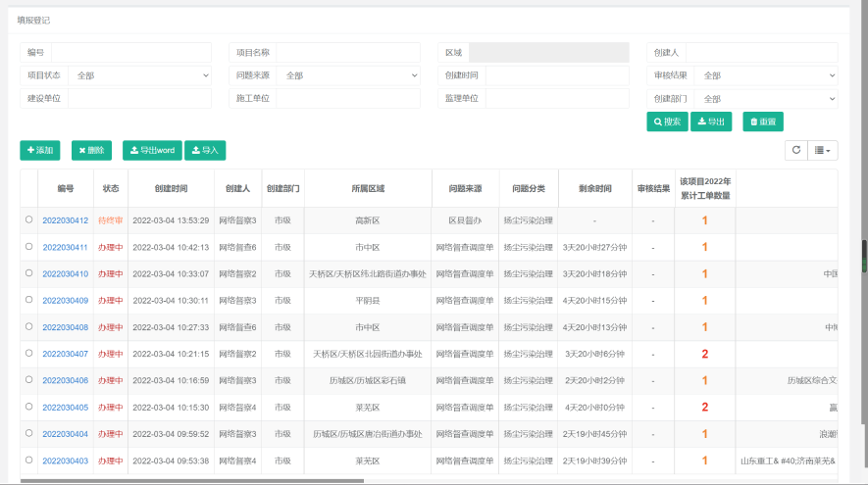
Task: Click the 添加 add button
Action: click(39, 150)
